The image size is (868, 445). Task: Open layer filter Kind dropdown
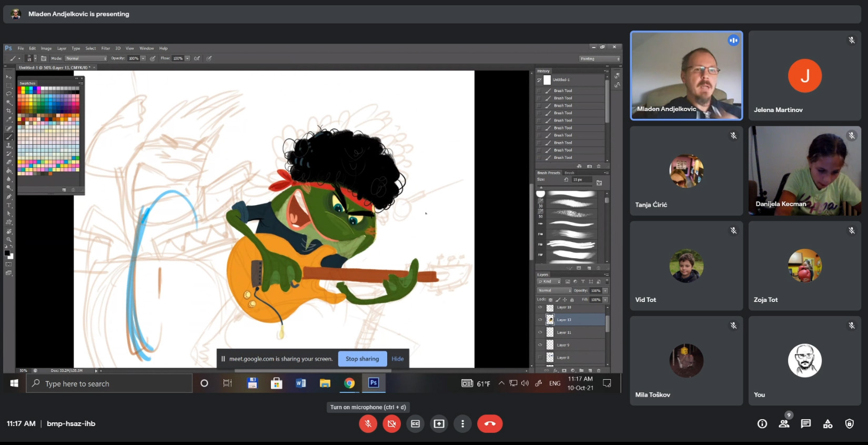(x=549, y=281)
